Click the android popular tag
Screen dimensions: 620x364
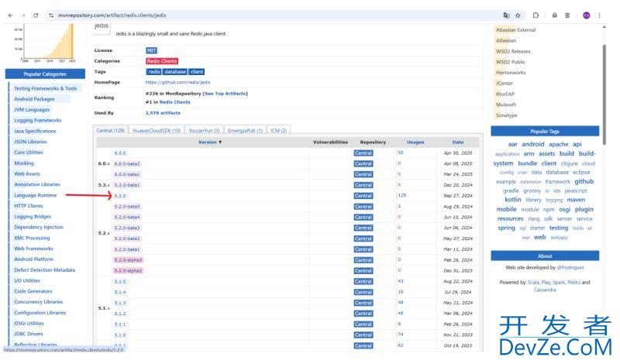(x=533, y=144)
